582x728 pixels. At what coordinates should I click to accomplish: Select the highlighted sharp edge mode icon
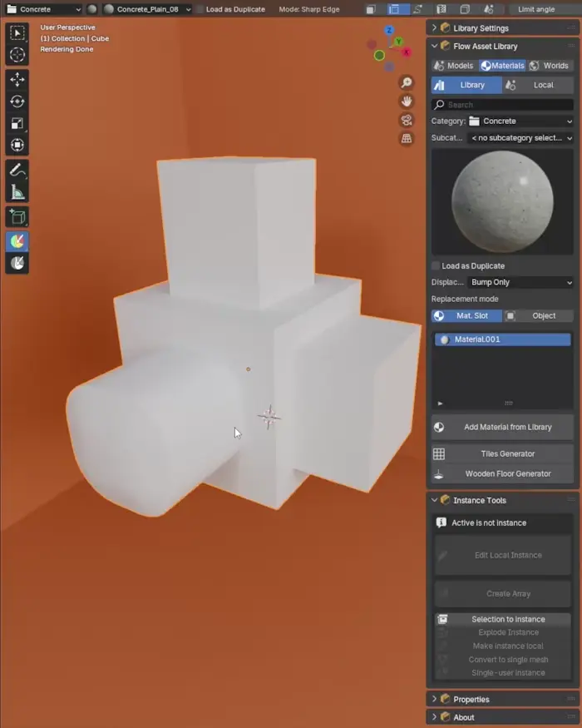pos(394,9)
